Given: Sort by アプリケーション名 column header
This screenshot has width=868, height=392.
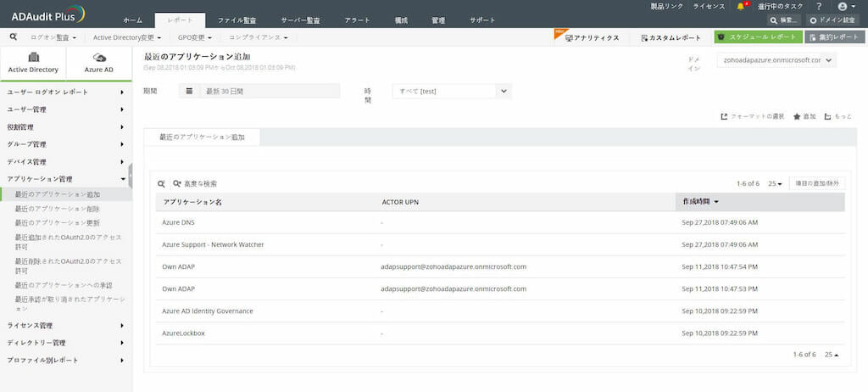Looking at the screenshot, I should click(x=192, y=202).
